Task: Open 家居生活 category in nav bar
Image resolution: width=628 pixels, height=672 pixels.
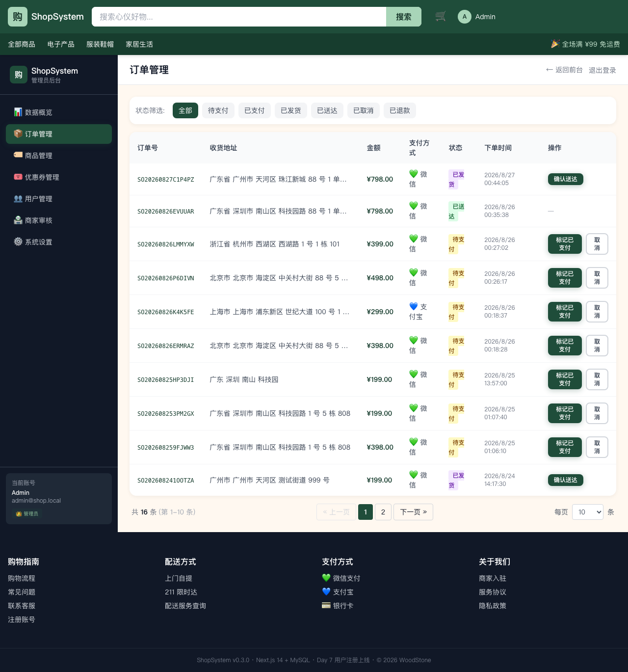Action: pos(139,44)
